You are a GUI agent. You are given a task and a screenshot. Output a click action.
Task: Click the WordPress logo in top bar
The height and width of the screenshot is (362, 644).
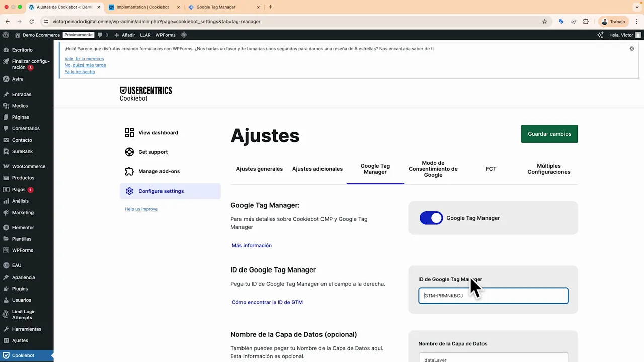[x=6, y=35]
